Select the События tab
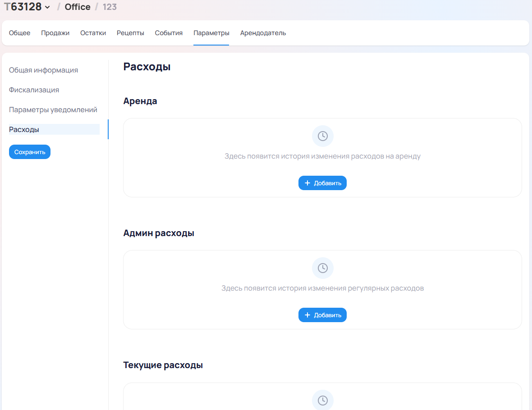 169,33
